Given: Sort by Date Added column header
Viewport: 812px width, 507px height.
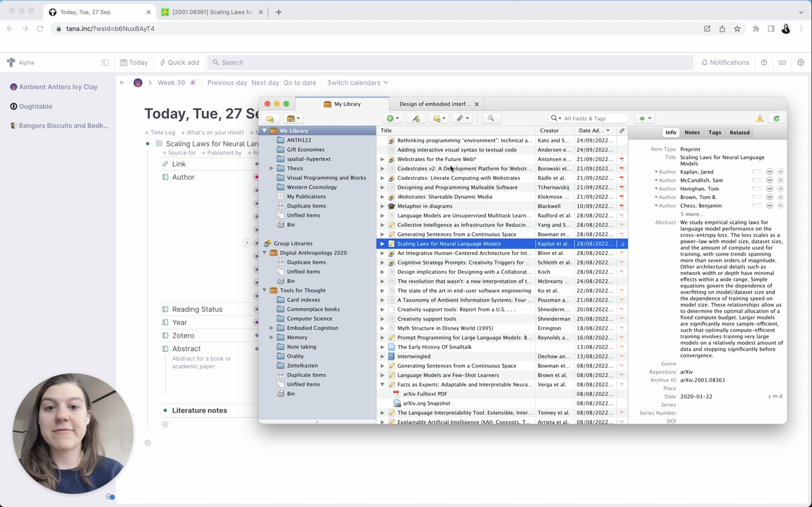Looking at the screenshot, I should [595, 131].
